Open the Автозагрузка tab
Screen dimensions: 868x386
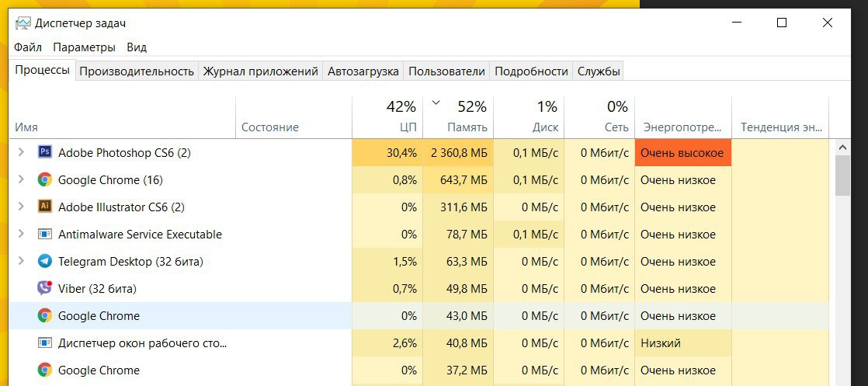click(x=363, y=71)
